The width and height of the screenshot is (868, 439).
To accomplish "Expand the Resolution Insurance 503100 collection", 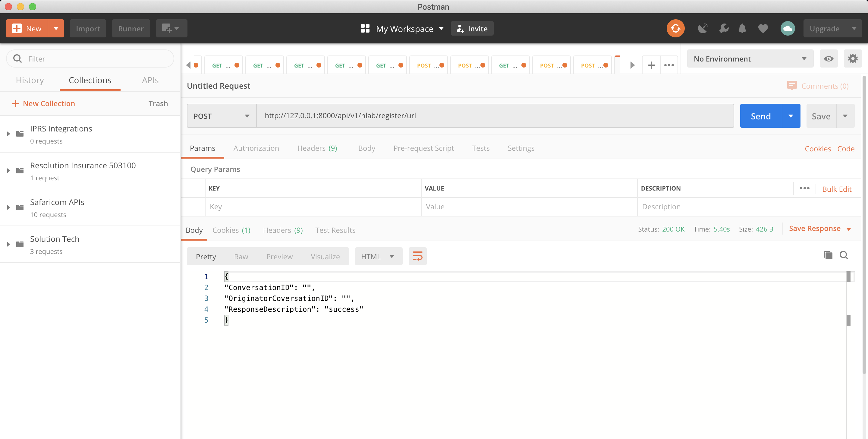I will click(8, 171).
